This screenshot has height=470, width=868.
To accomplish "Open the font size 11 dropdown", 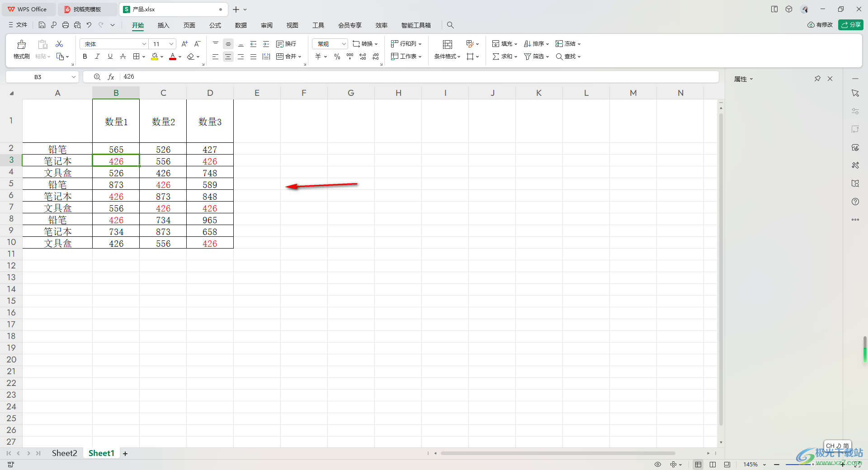I will 171,44.
